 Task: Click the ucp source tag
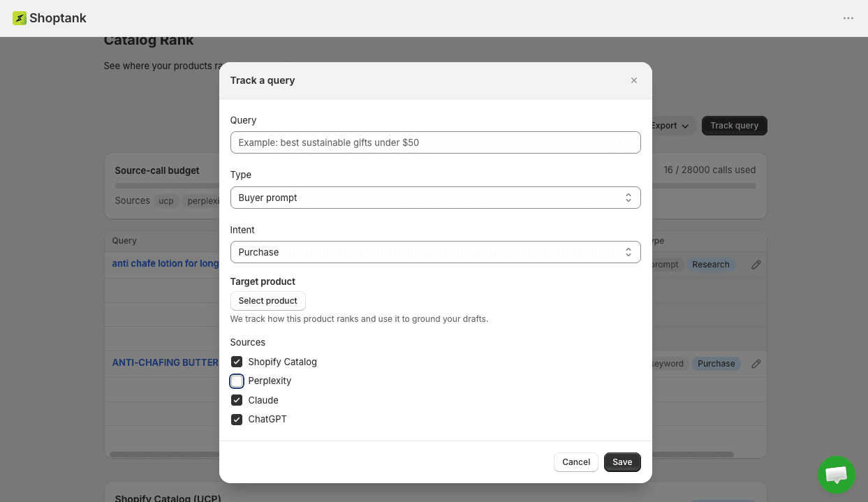tap(166, 201)
